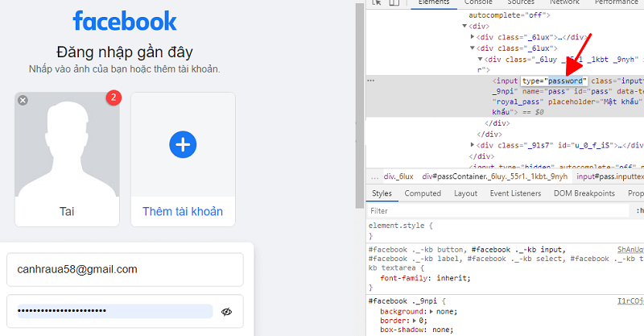Click the box-shadow none declaration
The height and width of the screenshot is (336, 644).
click(416, 330)
